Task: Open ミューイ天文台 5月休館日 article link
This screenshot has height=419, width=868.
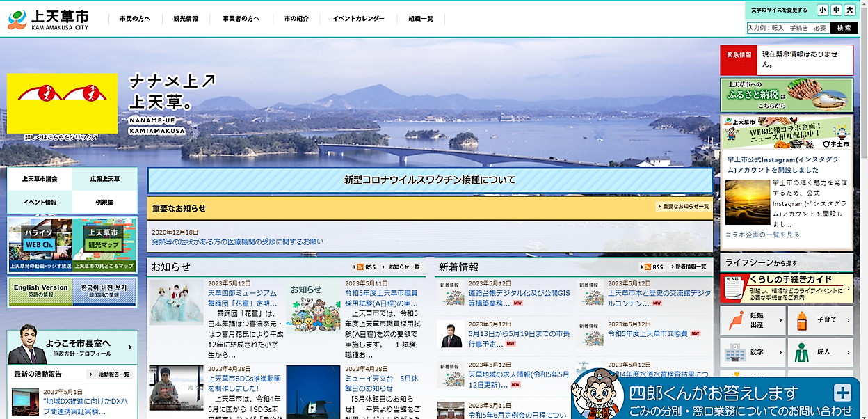Action: click(381, 384)
